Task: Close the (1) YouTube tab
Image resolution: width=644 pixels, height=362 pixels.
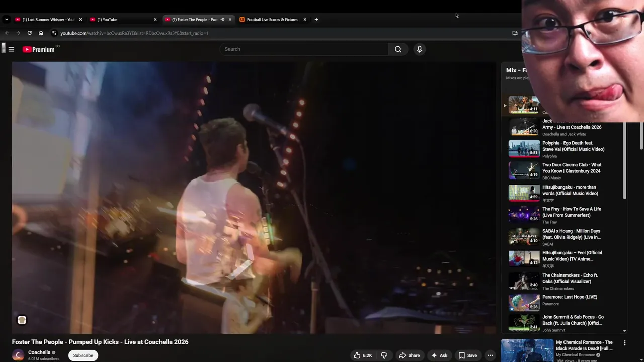Action: pyautogui.click(x=155, y=20)
